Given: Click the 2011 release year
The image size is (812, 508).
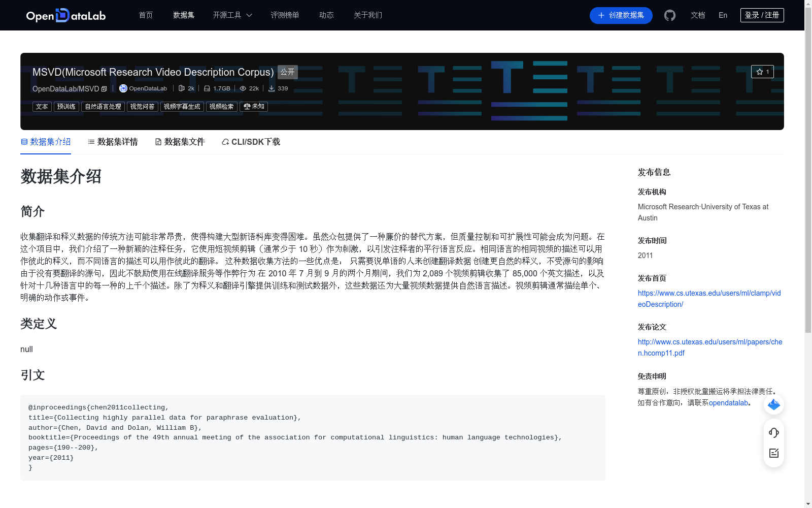Looking at the screenshot, I should (x=645, y=256).
